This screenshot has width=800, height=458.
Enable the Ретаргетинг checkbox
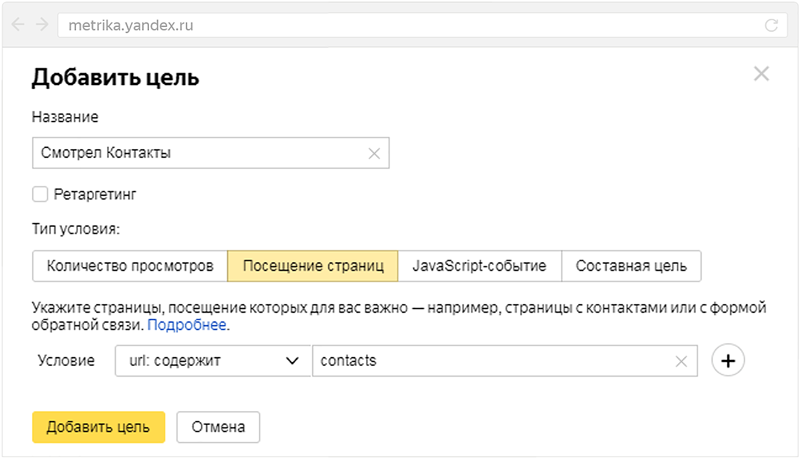pos(40,193)
